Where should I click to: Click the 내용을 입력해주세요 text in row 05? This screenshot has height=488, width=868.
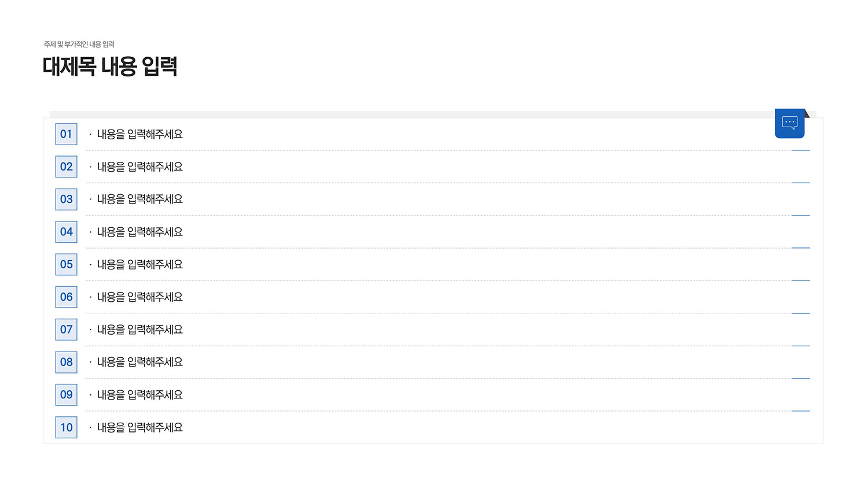click(140, 264)
